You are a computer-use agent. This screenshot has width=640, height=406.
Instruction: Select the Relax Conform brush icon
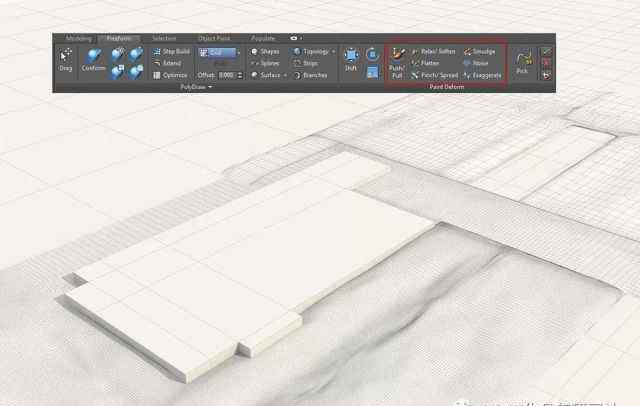(136, 72)
